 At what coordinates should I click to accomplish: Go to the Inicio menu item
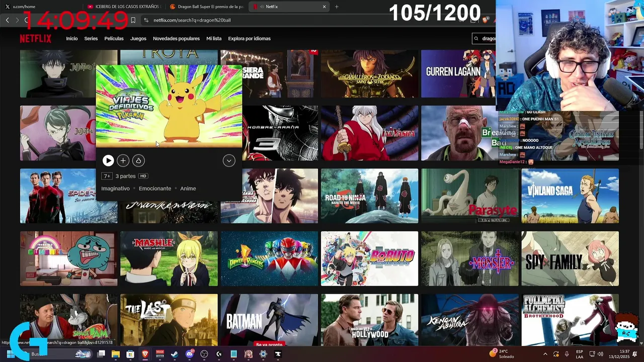coord(72,39)
